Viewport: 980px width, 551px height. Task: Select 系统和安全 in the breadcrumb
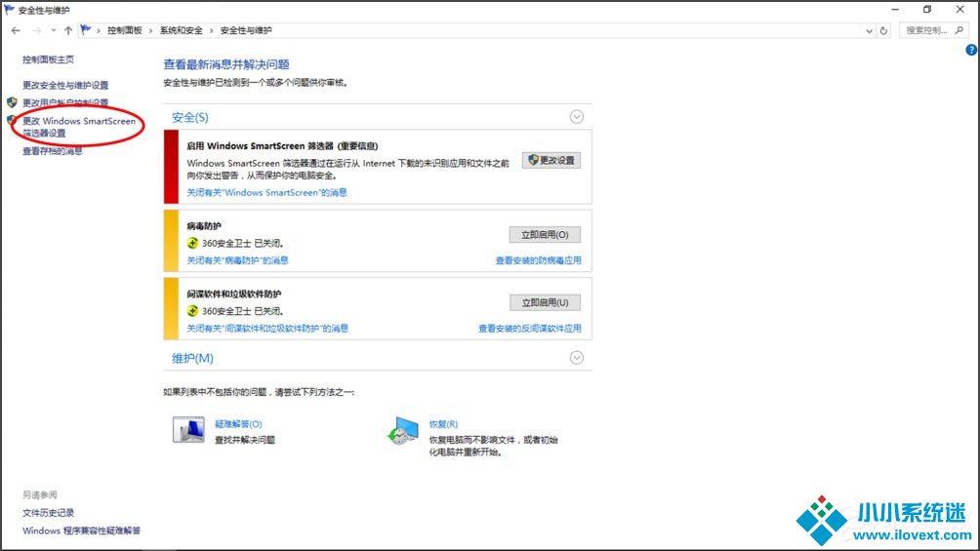point(182,30)
